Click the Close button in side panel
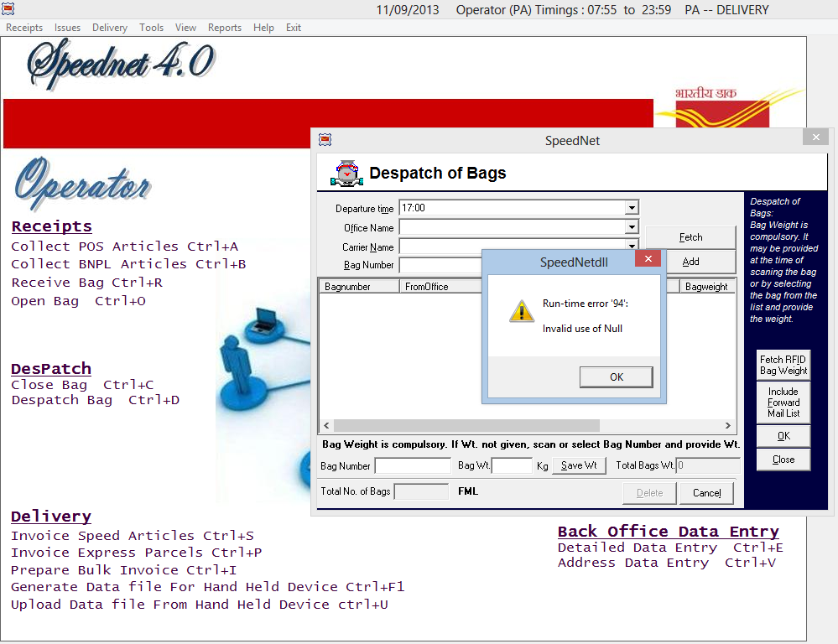Screen dimensions: 838x644 pyautogui.click(x=783, y=460)
